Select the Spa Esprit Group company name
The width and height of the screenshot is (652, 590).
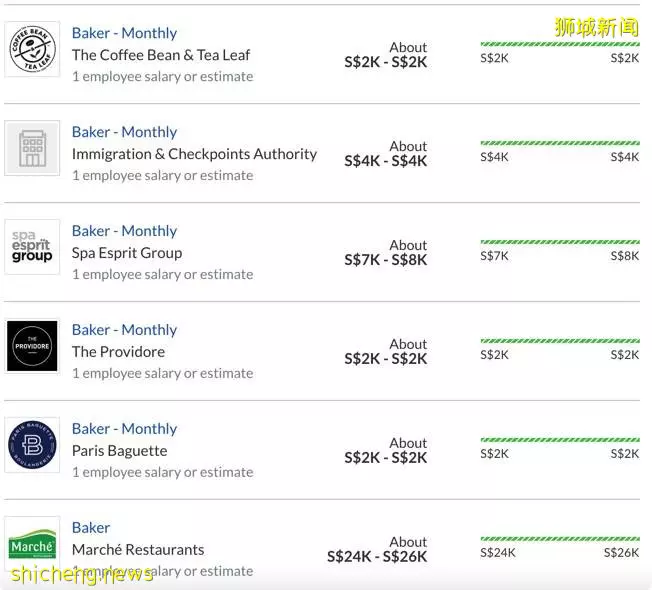[x=127, y=253]
